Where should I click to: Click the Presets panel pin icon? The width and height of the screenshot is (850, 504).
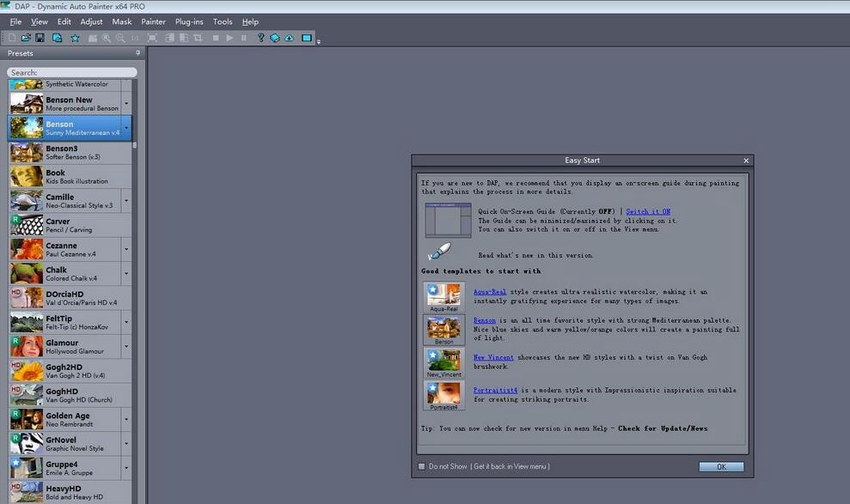pyautogui.click(x=138, y=53)
